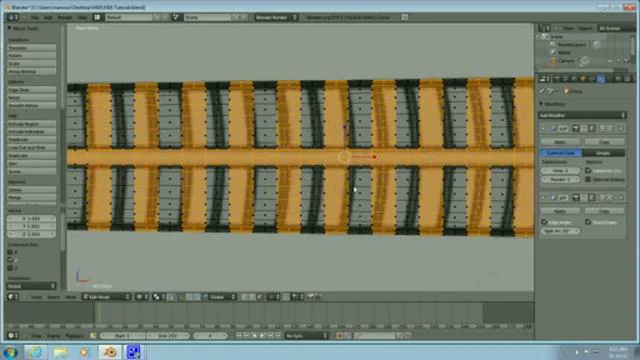This screenshot has width=640, height=360.
Task: Click the viewport shading mode icon
Action: point(142,297)
